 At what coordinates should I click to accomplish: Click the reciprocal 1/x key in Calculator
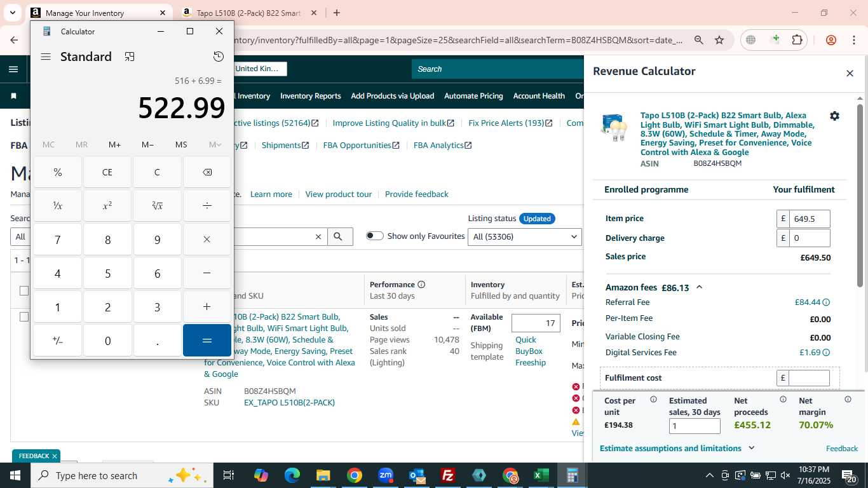tap(57, 206)
